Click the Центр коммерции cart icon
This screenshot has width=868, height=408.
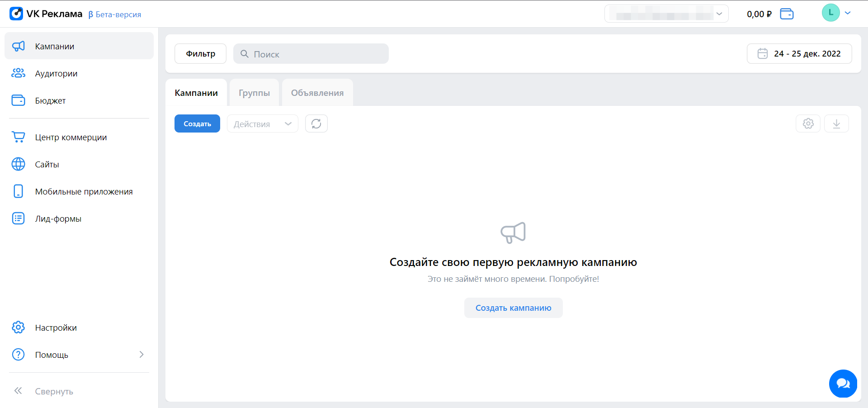pyautogui.click(x=18, y=137)
